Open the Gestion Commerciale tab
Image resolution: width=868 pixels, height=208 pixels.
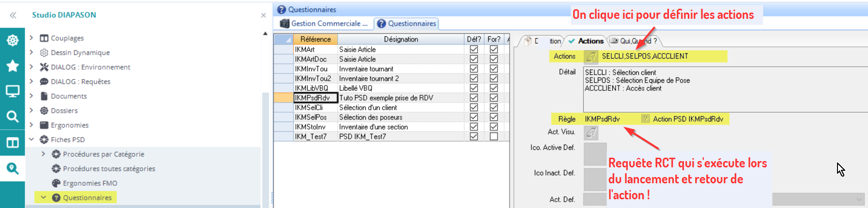point(325,23)
